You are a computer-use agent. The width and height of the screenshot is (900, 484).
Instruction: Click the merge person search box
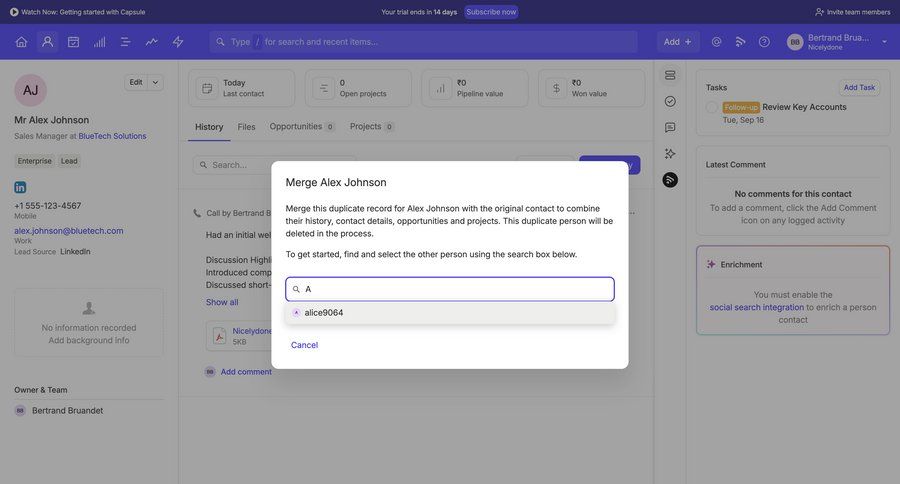[455, 289]
